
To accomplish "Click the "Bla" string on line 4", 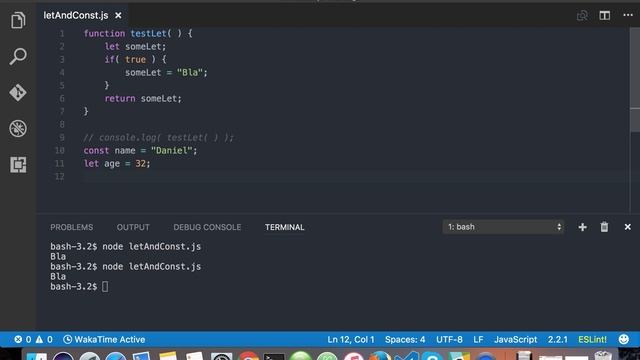I will (189, 73).
